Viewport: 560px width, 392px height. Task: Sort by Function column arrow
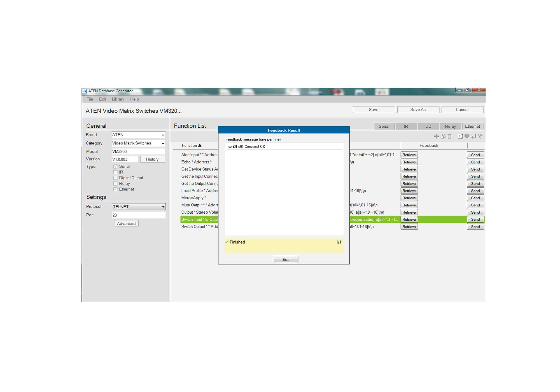click(x=200, y=145)
